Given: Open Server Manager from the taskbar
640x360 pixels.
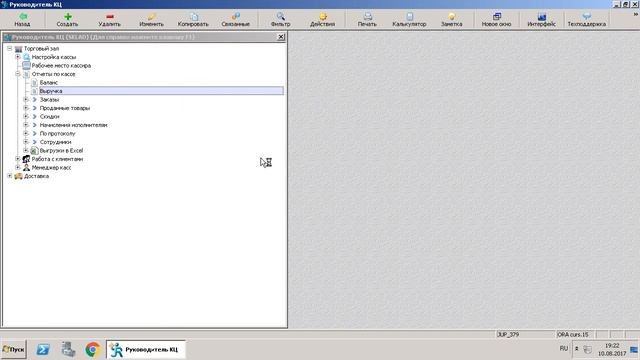Looking at the screenshot, I should click(68, 350).
